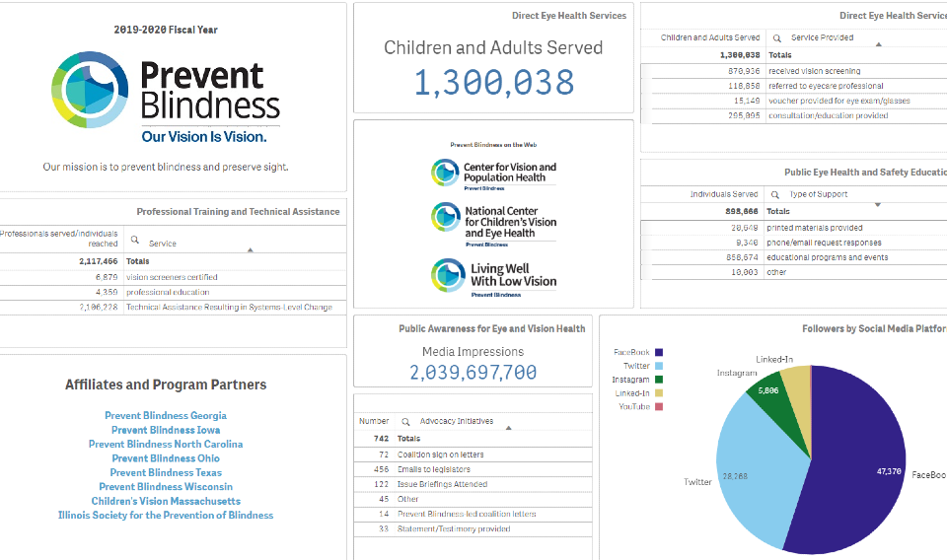Select 'consultation/education provided' row

pos(793,116)
